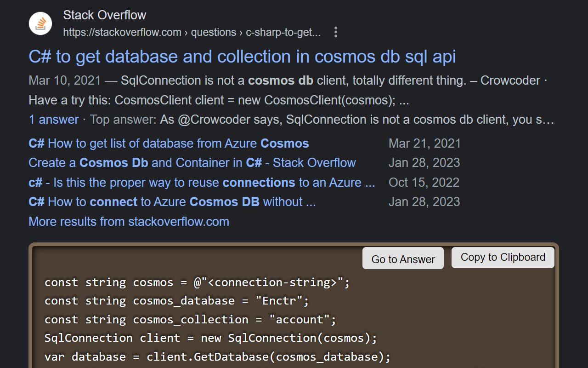
Task: Open 'How to connect to Azure Cosmos DB' link
Action: (x=172, y=202)
